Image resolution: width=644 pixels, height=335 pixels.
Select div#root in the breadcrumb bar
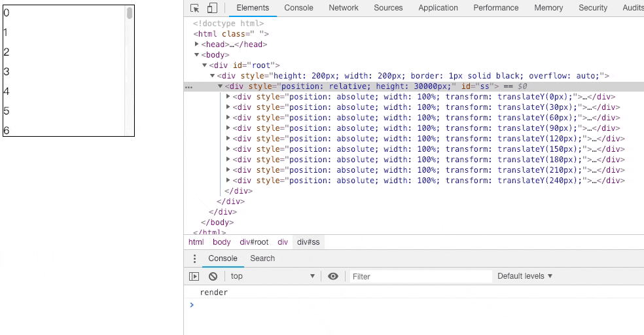pos(254,242)
